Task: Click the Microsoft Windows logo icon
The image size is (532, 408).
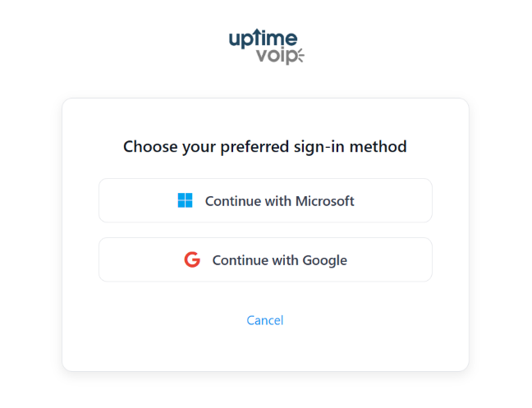Action: coord(185,200)
